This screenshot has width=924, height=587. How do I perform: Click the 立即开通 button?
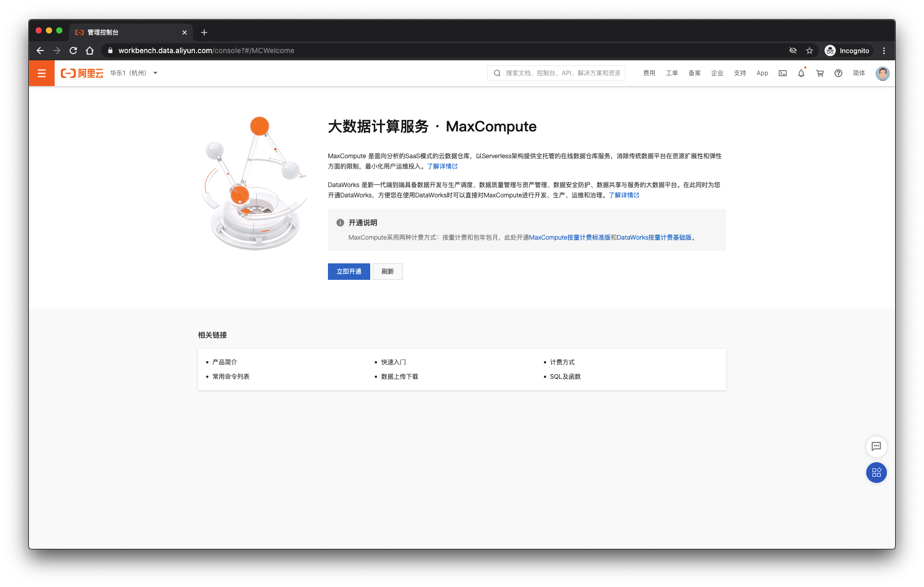tap(349, 272)
